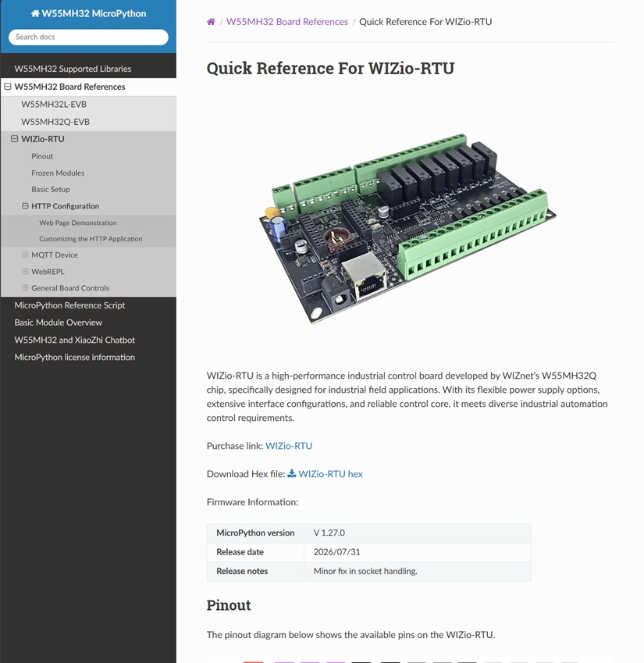Click the home icon in the breadcrumb
This screenshot has height=663, width=644.
[211, 22]
